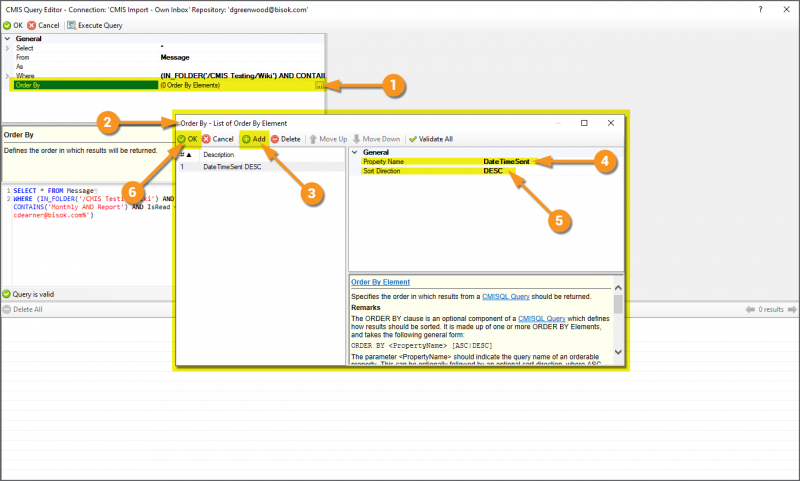The width and height of the screenshot is (800, 481).
Task: Open the 'Order By Element' help link
Action: (x=380, y=282)
